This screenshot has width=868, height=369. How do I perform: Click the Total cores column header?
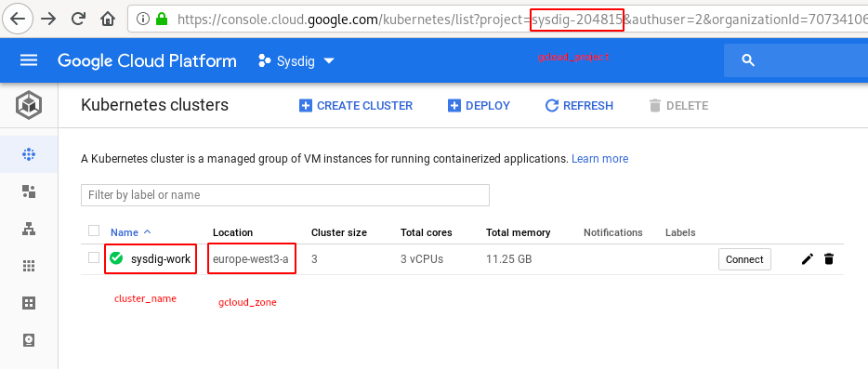pyautogui.click(x=427, y=232)
